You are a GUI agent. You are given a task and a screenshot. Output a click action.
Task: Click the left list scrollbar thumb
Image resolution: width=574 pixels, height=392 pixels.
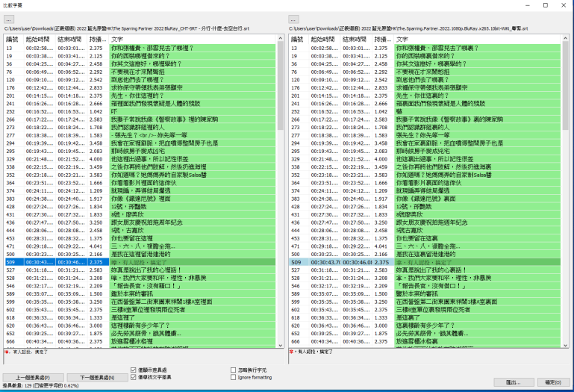tap(281, 85)
